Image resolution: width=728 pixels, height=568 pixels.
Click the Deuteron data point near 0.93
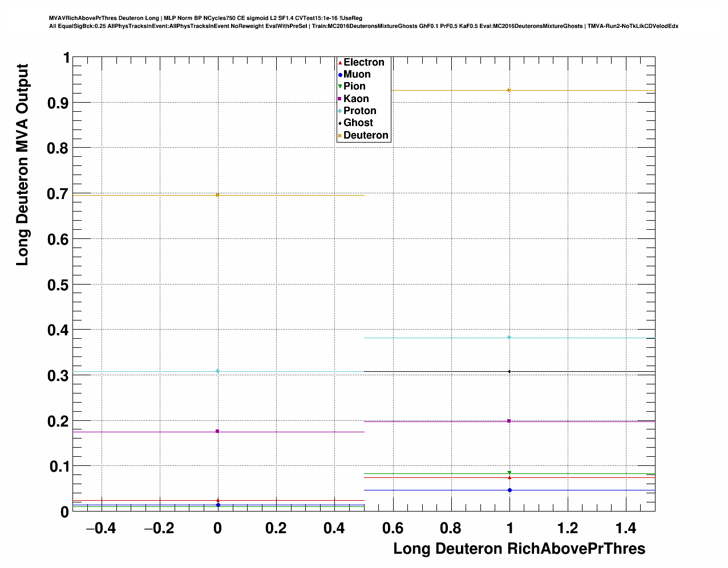(x=509, y=90)
